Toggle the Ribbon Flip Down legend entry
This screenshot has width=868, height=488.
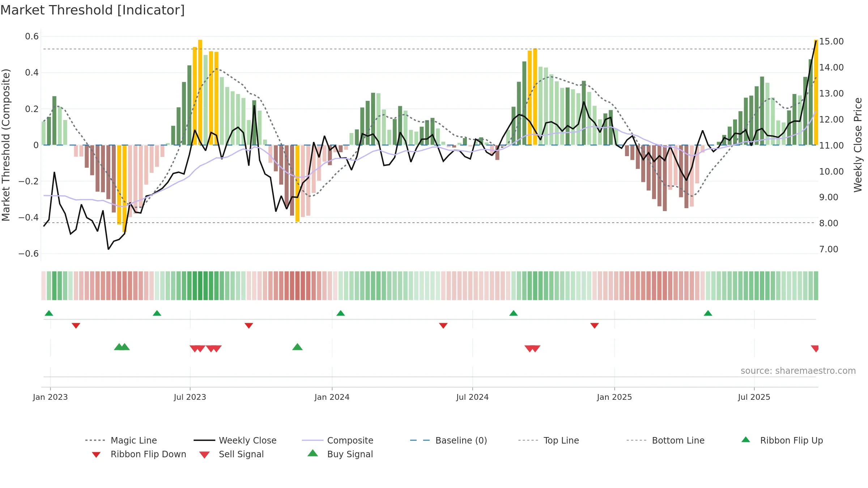(139, 454)
